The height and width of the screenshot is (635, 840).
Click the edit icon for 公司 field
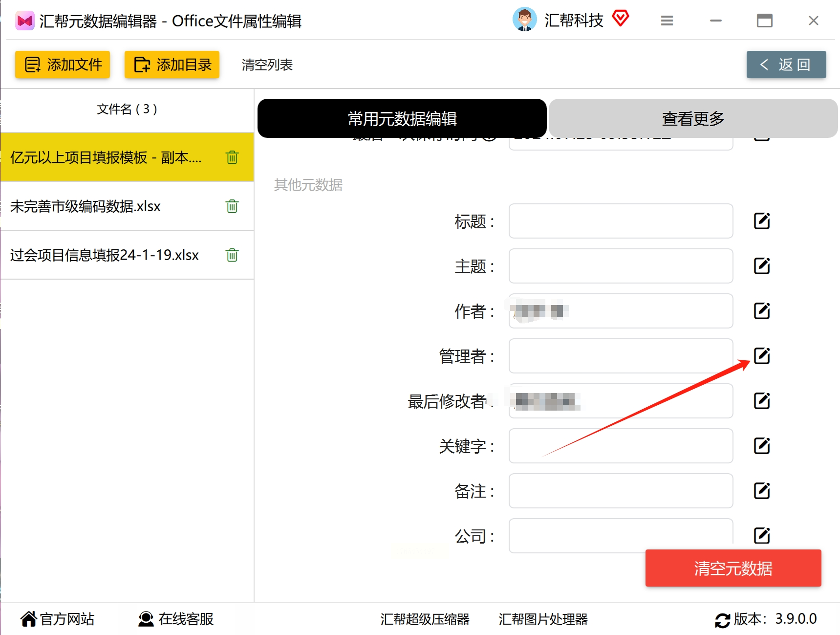coord(762,536)
